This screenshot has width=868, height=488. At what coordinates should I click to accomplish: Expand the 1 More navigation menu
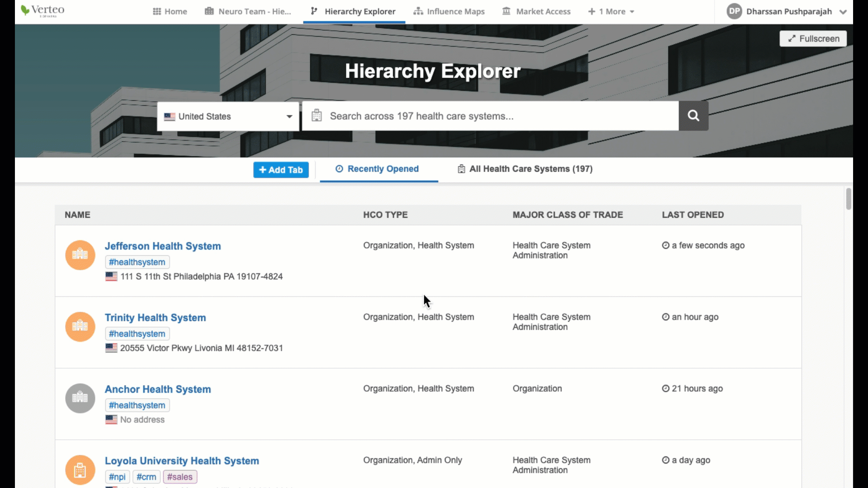click(612, 12)
